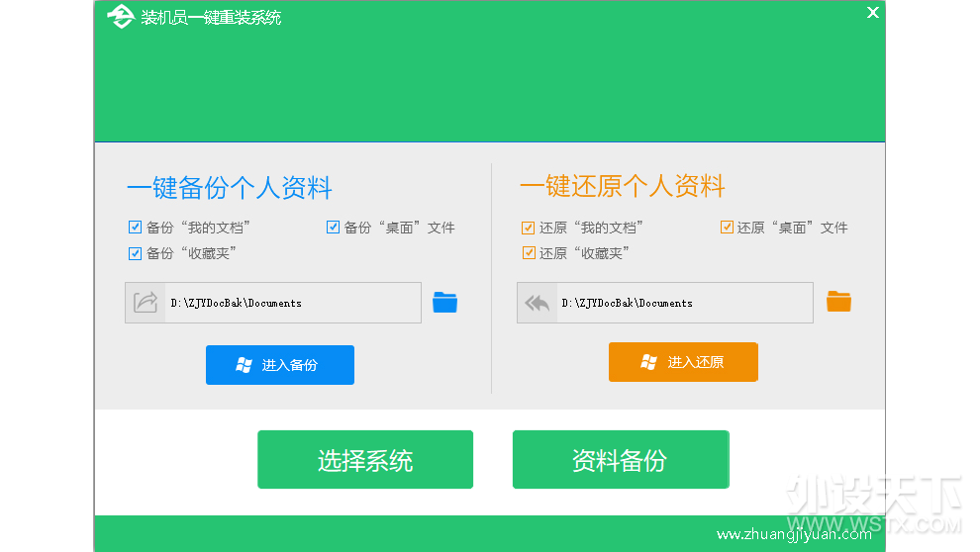980x552 pixels.
Task: Uncheck 备份“我的文档” checkbox
Action: 135,228
